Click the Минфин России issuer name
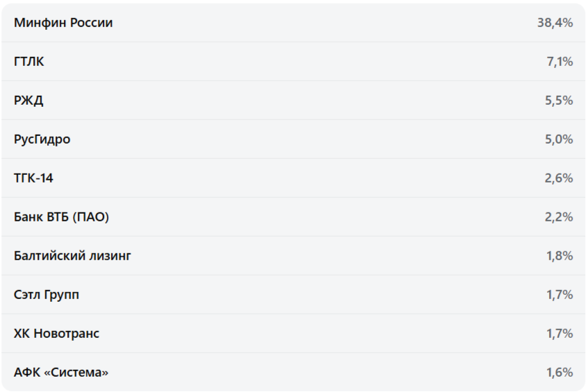 (63, 23)
